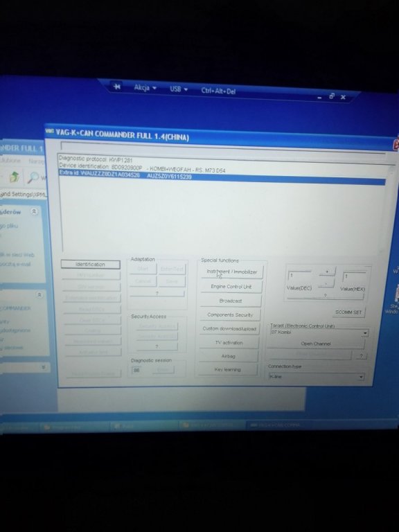The height and width of the screenshot is (532, 399).
Task: Open Instrument / Immobilizer special function
Action: [232, 272]
